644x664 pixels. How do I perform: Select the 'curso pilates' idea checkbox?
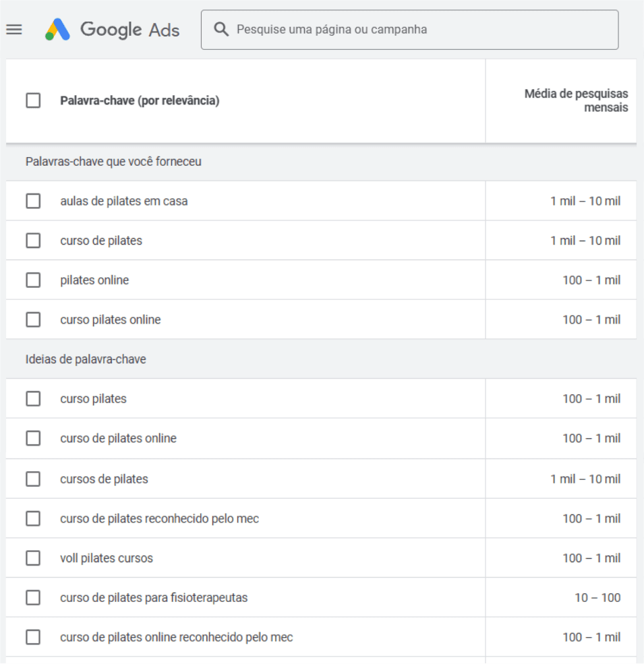tap(33, 399)
